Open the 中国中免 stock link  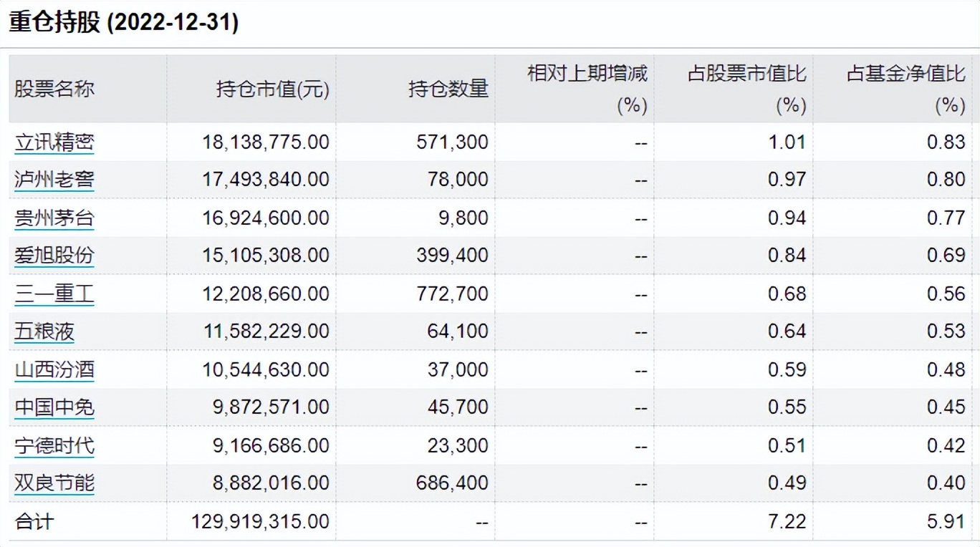(x=55, y=407)
